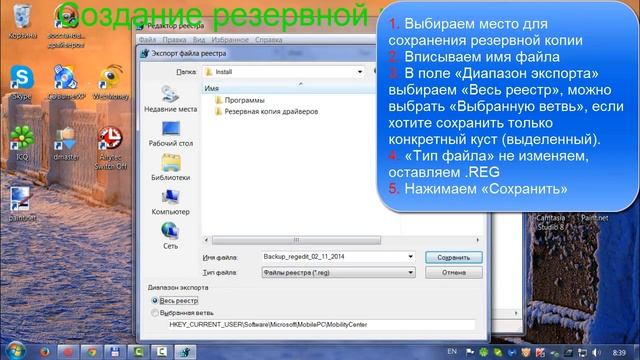640x360 pixels.
Task: Open Компьютер in the places bar
Action: tap(171, 202)
